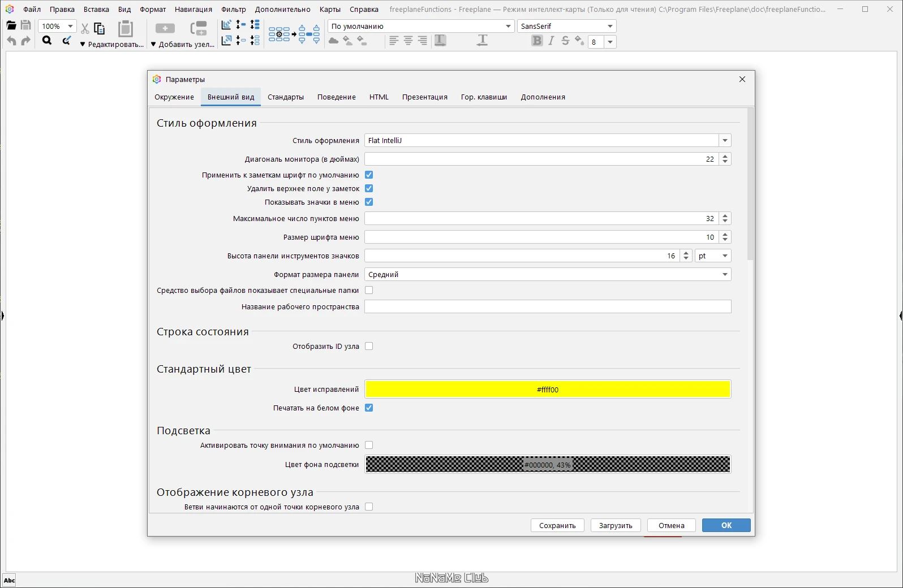
Task: Click the undo arrow icon
Action: 11,41
